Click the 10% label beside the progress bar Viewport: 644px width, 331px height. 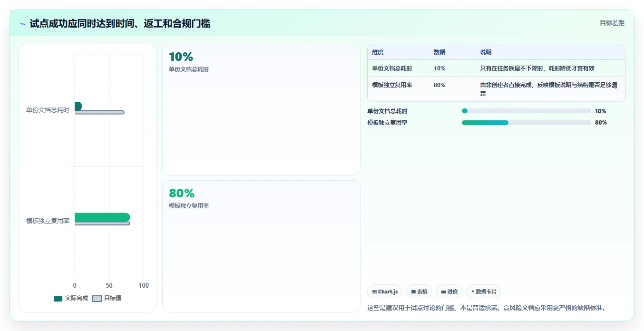(601, 111)
